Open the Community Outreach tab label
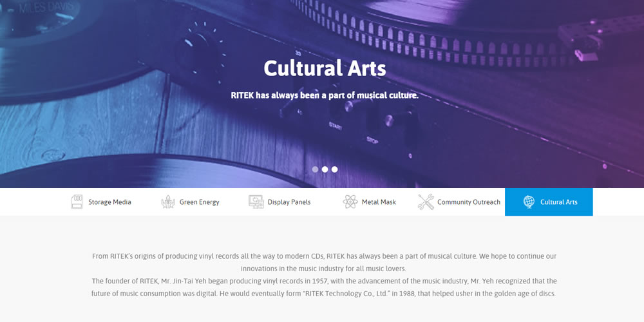This screenshot has width=644, height=322. pos(469,202)
